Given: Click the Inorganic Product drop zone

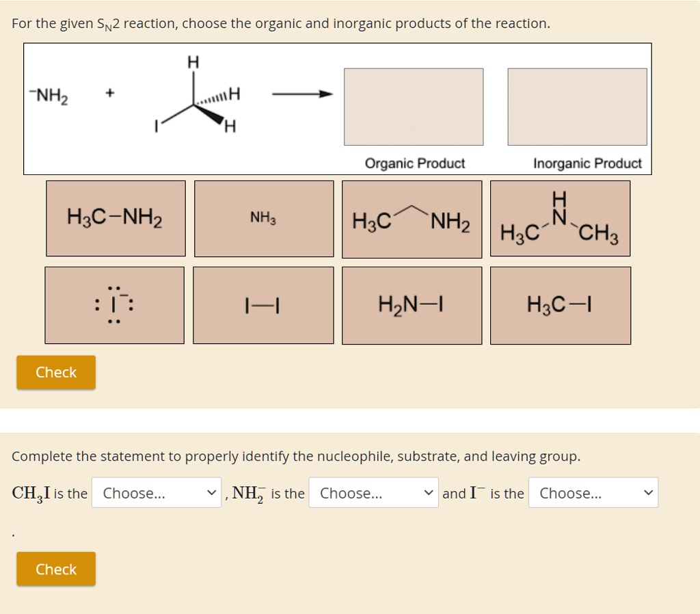Looking at the screenshot, I should coord(577,107).
